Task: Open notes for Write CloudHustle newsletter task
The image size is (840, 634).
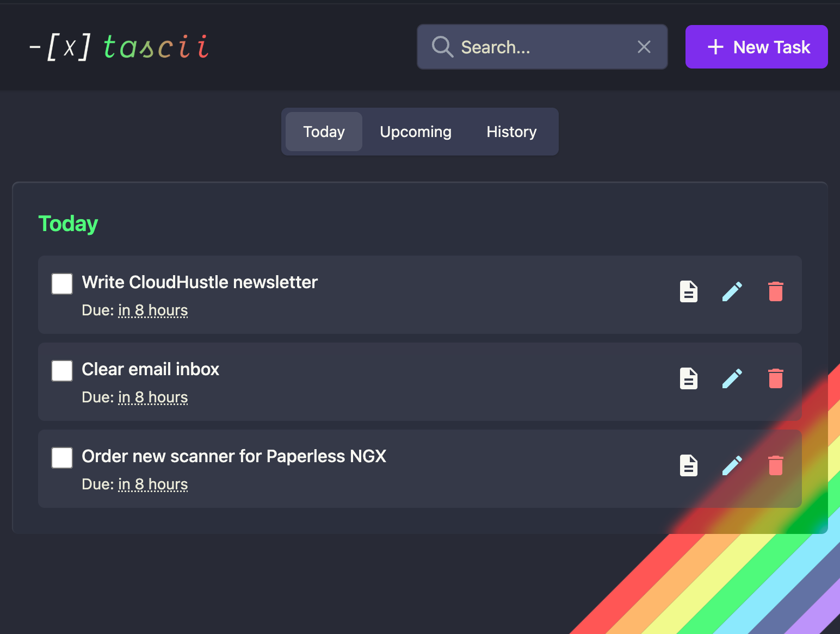Action: [689, 291]
